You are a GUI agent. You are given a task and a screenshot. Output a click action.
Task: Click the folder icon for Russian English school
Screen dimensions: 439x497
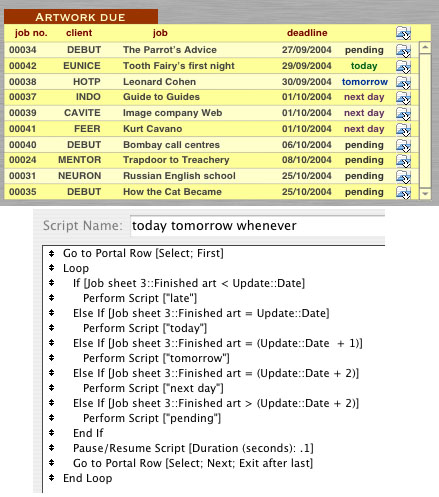click(x=403, y=176)
